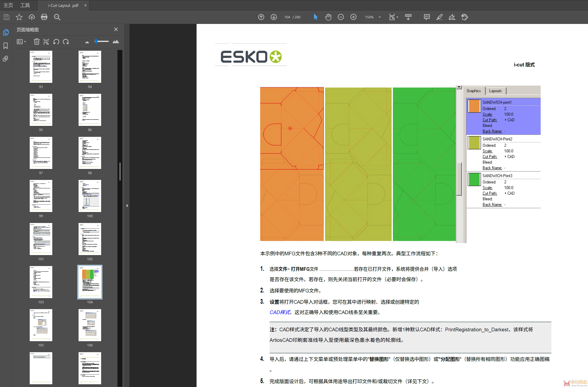Enlarge thumbnails with large mountain icon
588x387 pixels.
116,42
